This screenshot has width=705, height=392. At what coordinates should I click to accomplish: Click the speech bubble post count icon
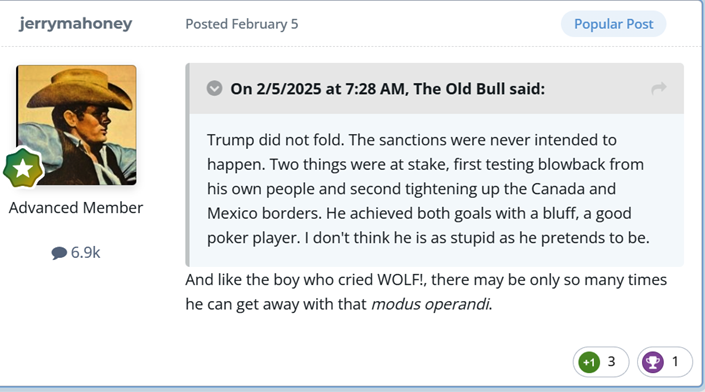[x=59, y=253]
